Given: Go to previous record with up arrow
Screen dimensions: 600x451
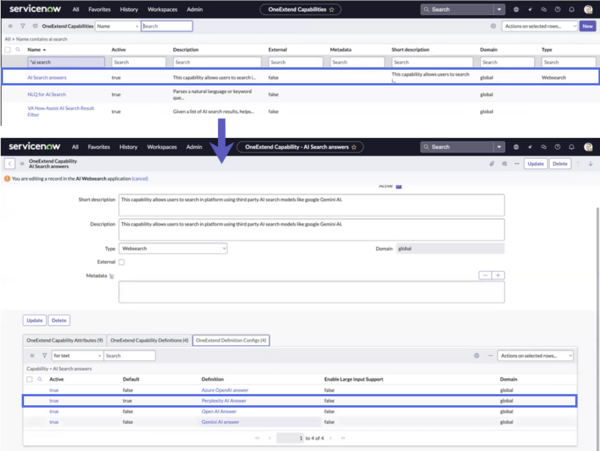Looking at the screenshot, I should [578, 164].
